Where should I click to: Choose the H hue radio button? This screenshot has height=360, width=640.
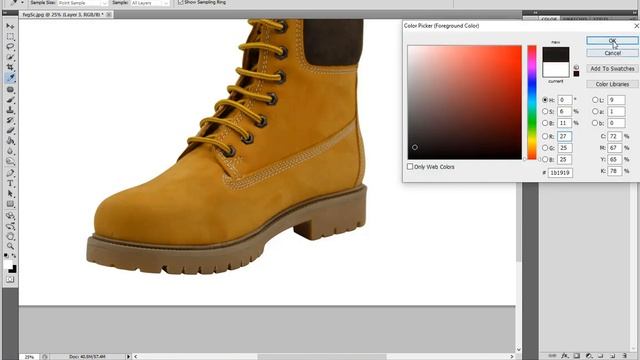pyautogui.click(x=545, y=100)
